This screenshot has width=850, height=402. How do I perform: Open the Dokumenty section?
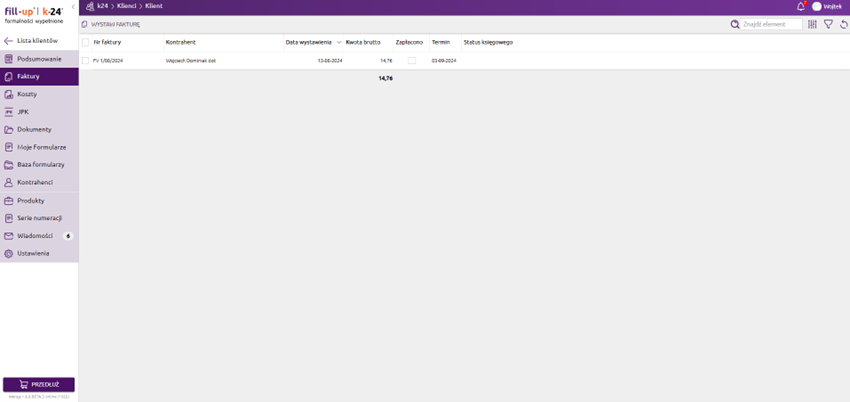point(39,129)
